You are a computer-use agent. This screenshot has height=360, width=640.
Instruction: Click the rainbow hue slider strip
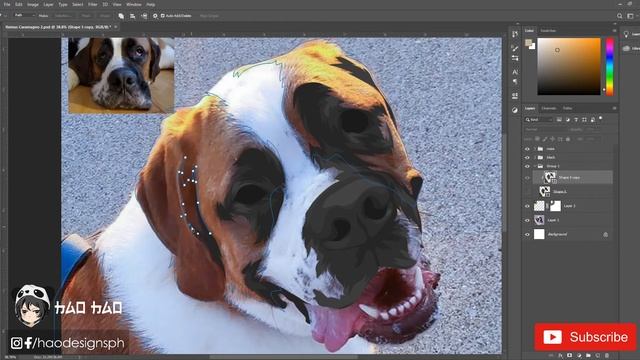609,67
